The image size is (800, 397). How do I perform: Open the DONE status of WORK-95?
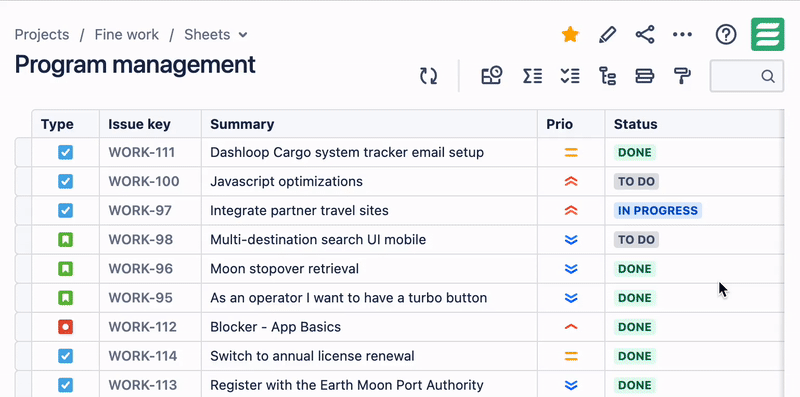(635, 297)
